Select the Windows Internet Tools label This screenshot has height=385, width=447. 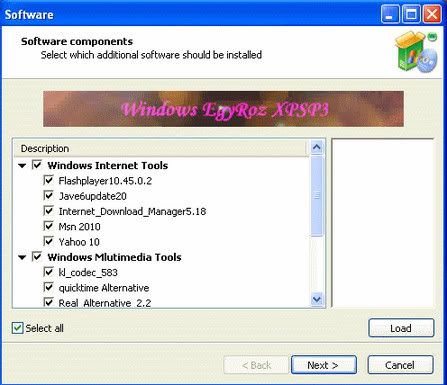[108, 166]
